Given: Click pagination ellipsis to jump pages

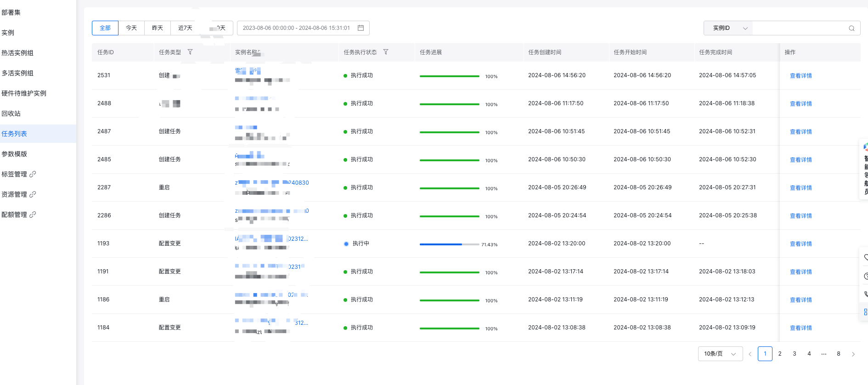Looking at the screenshot, I should [824, 354].
